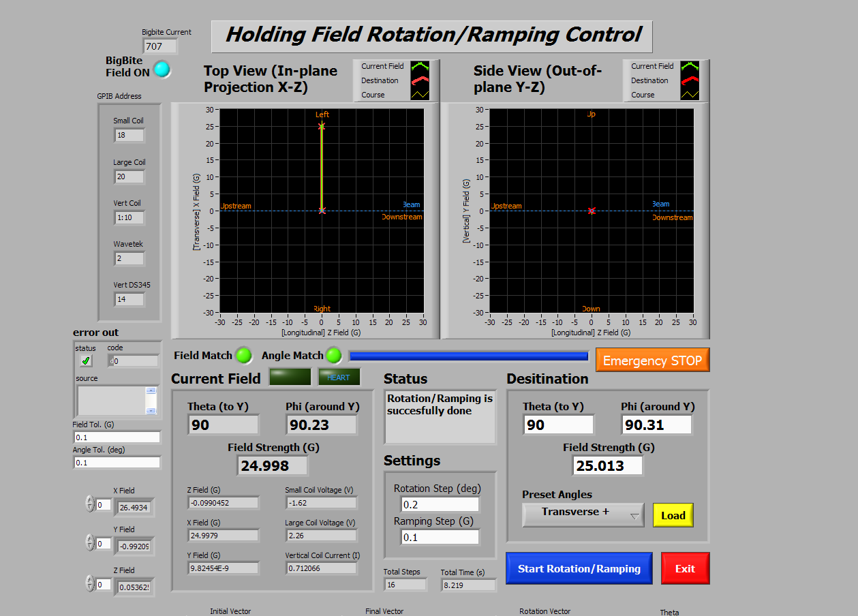Select the Bigbite Current field
The width and height of the screenshot is (858, 616).
tap(160, 46)
